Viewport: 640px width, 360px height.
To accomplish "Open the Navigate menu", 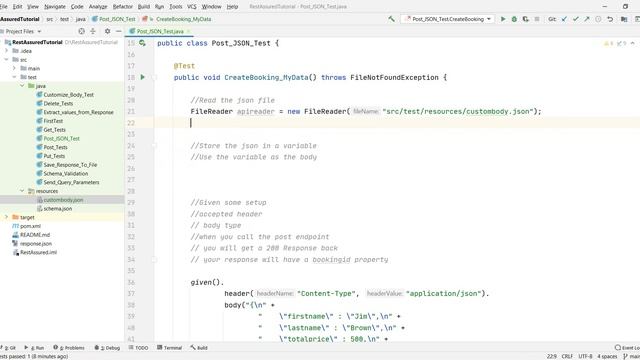I will point(55,7).
